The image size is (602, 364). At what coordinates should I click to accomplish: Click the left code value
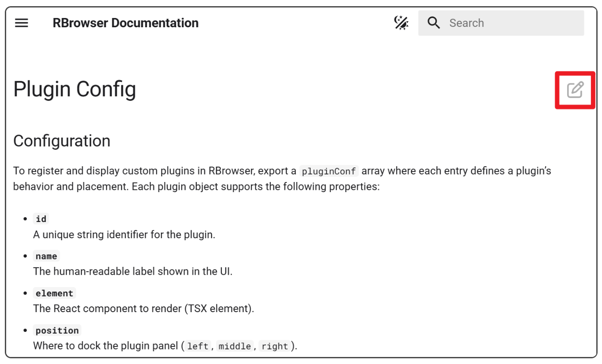198,346
